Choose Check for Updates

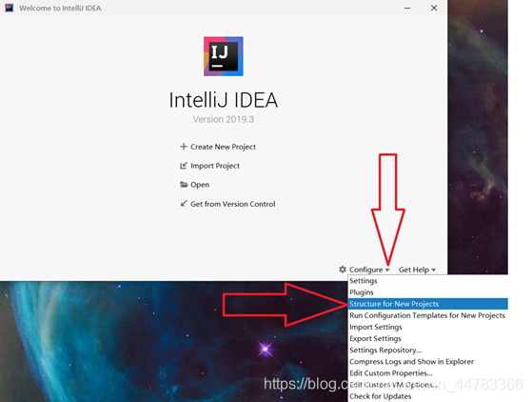[x=428, y=396]
